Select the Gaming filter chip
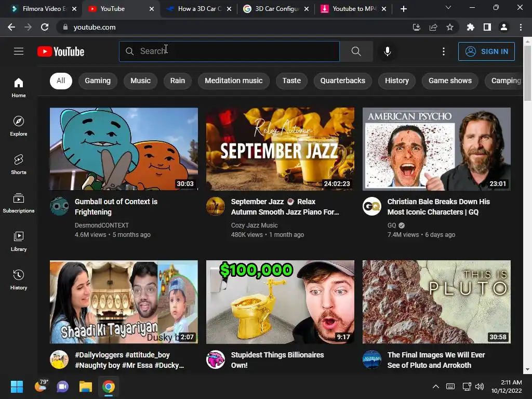This screenshot has width=532, height=399. (98, 81)
